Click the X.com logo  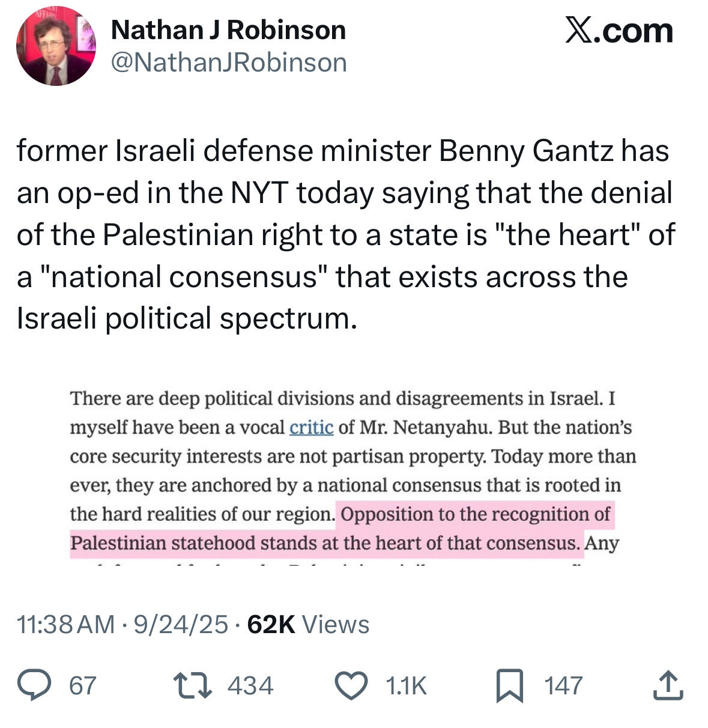(x=619, y=31)
